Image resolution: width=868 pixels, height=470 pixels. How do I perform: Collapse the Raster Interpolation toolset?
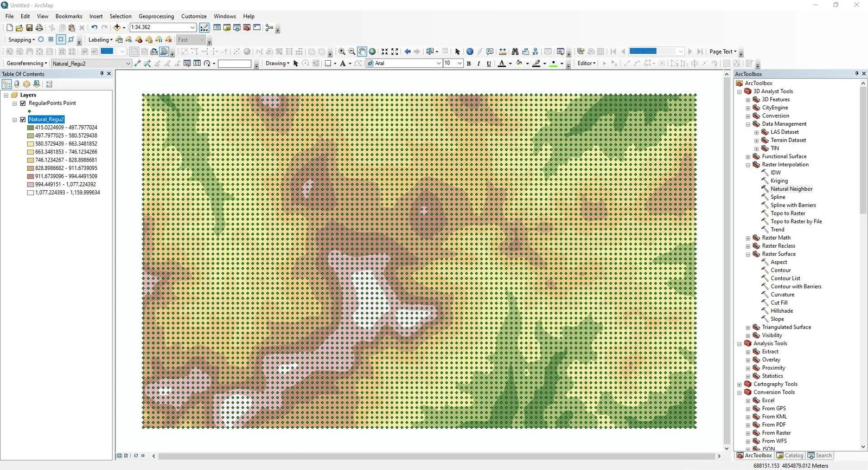[748, 165]
